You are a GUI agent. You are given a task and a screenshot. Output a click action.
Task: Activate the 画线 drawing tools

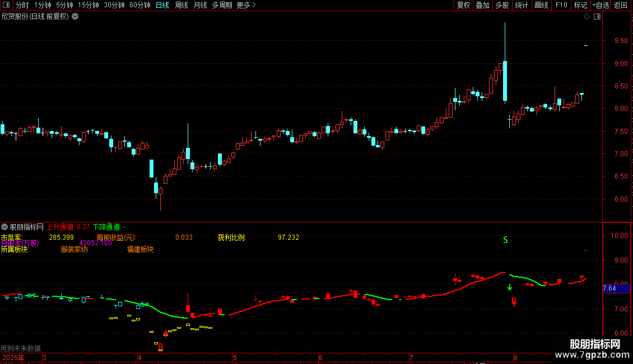coord(541,5)
